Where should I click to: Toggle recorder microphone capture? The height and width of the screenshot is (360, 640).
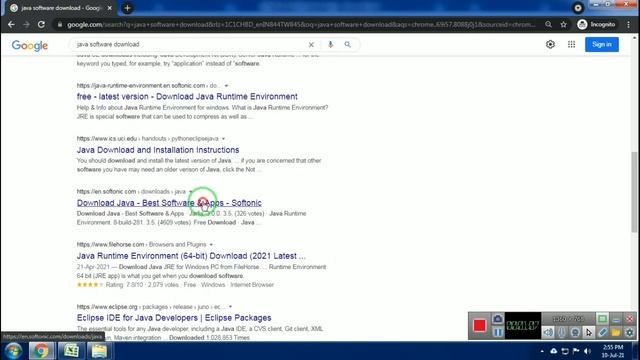pos(562,332)
